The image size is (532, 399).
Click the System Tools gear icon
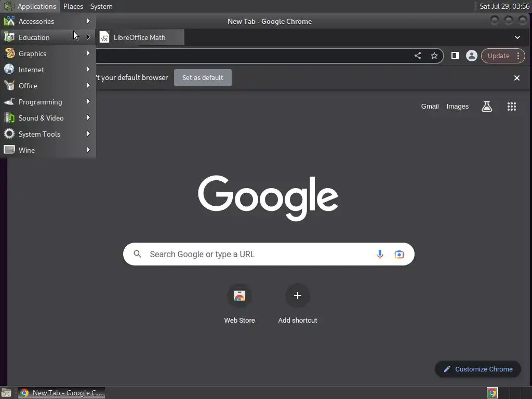click(x=9, y=134)
